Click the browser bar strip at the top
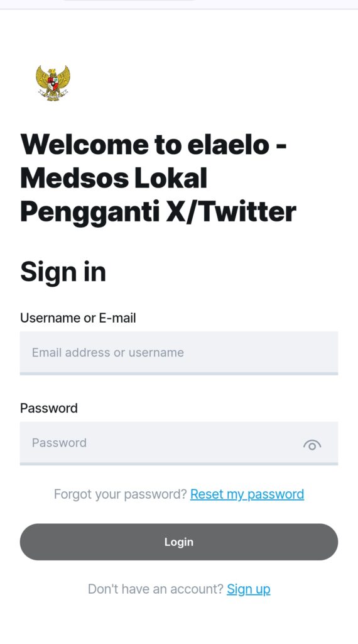 [x=179, y=4]
